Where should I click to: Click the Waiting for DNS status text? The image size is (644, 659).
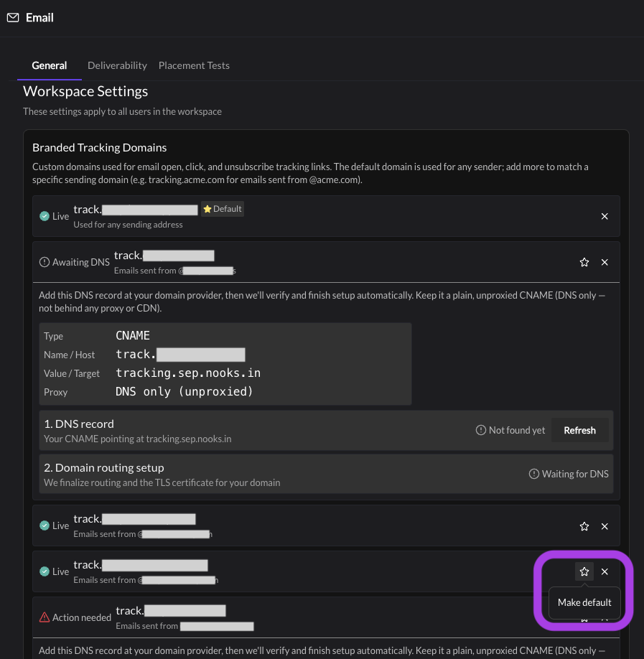(575, 474)
